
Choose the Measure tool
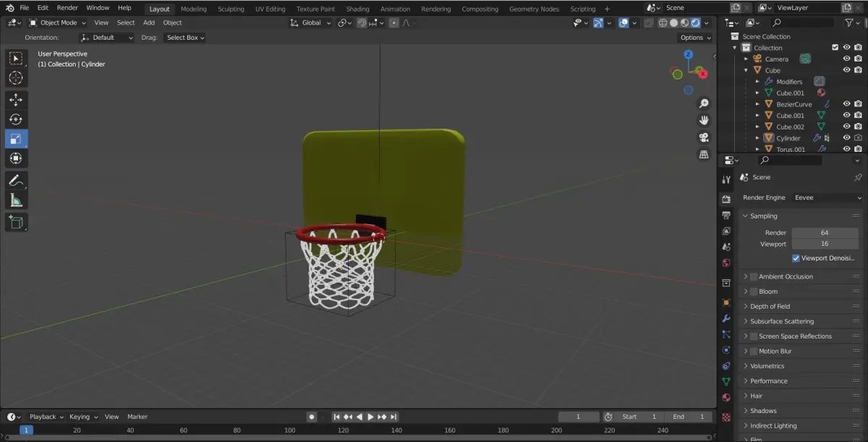pos(16,200)
